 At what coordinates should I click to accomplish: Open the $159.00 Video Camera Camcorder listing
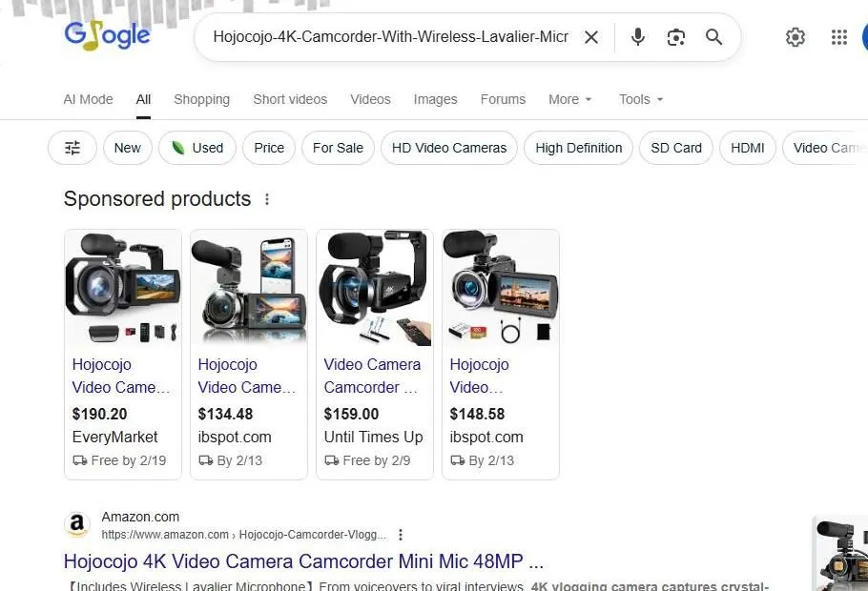click(x=373, y=376)
